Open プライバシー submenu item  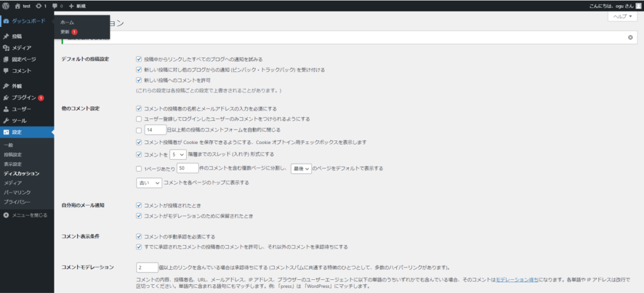[17, 201]
